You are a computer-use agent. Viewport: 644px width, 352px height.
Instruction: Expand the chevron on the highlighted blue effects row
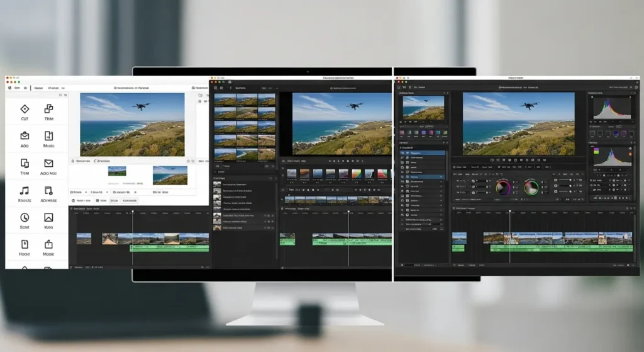(441, 178)
